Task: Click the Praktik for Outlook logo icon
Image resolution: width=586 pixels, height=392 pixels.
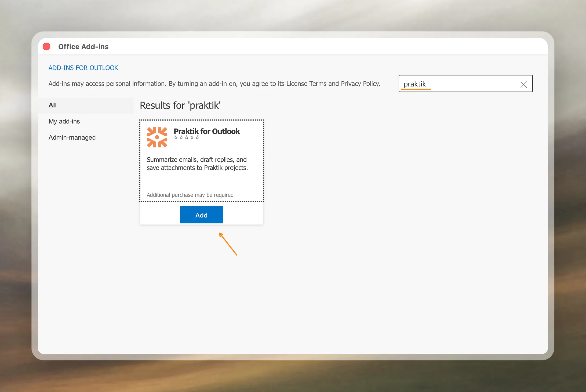Action: pos(157,137)
